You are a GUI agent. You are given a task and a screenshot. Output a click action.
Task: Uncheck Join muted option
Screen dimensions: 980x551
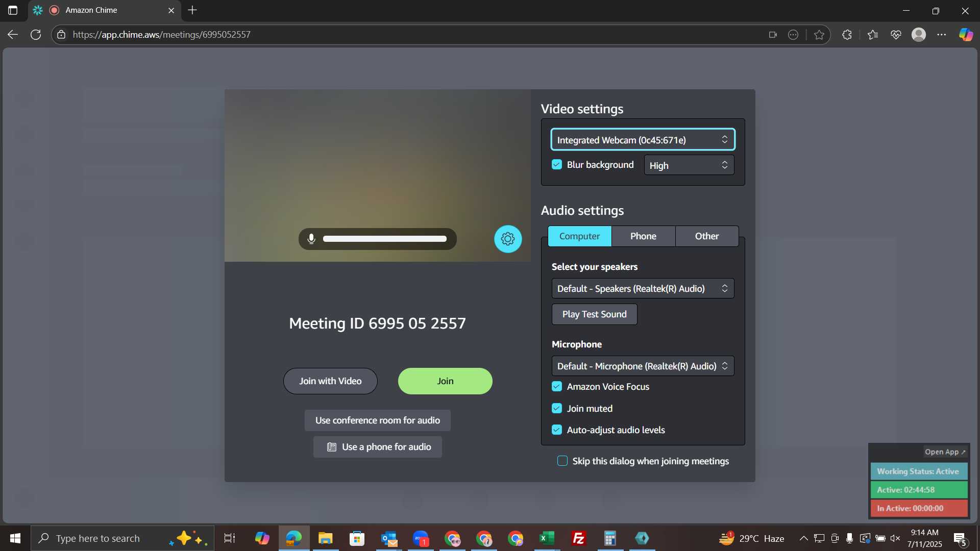(x=557, y=409)
